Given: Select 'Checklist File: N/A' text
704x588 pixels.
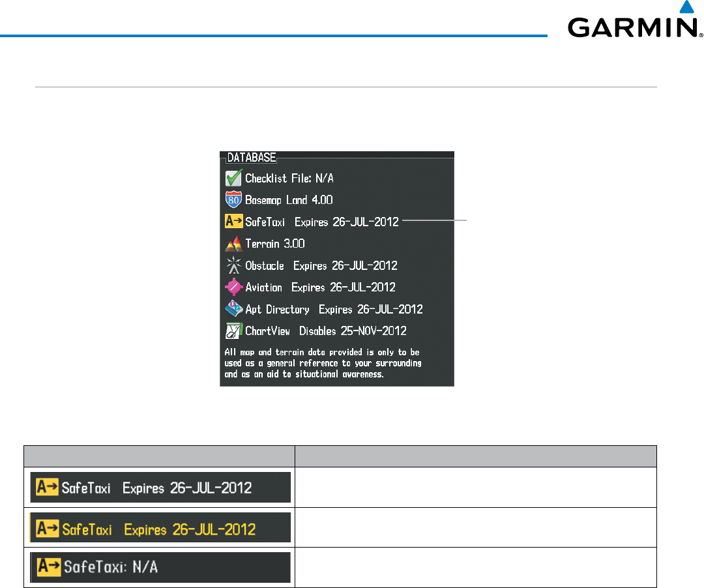Looking at the screenshot, I should click(x=289, y=178).
